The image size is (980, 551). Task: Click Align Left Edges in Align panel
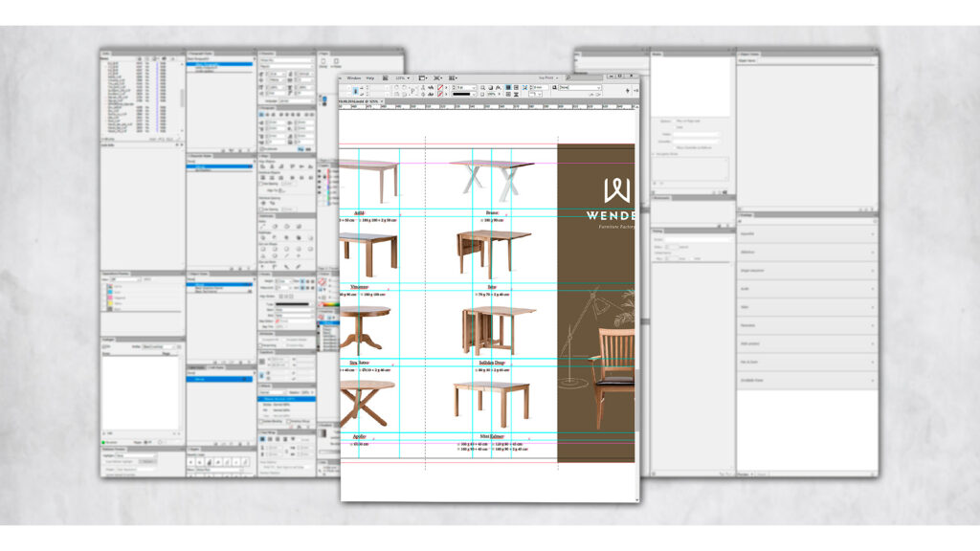[263, 166]
